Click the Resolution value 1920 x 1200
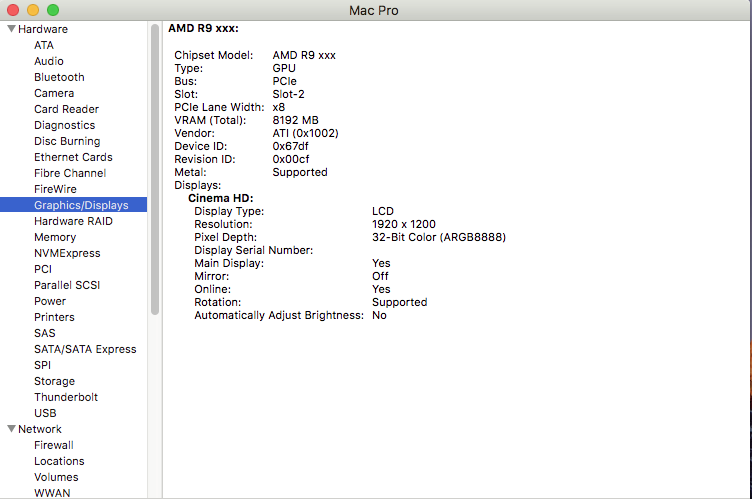The image size is (752, 499). pyautogui.click(x=404, y=224)
